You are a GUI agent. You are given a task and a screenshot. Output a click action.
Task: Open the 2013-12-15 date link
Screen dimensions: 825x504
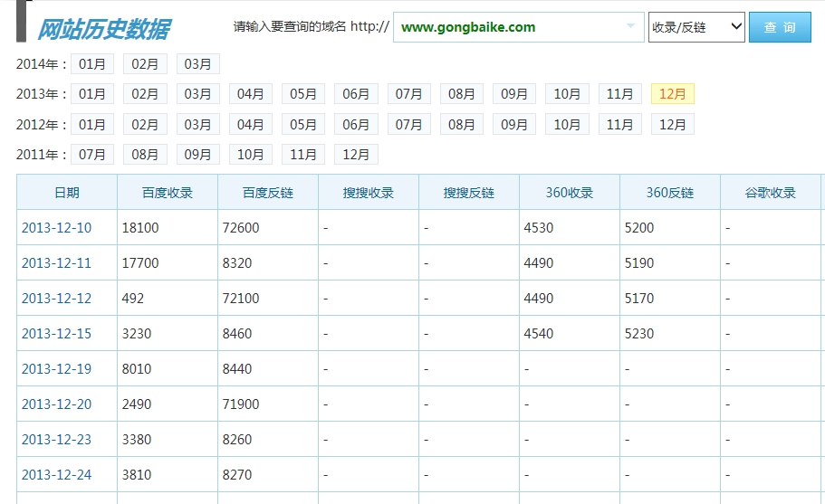point(56,333)
